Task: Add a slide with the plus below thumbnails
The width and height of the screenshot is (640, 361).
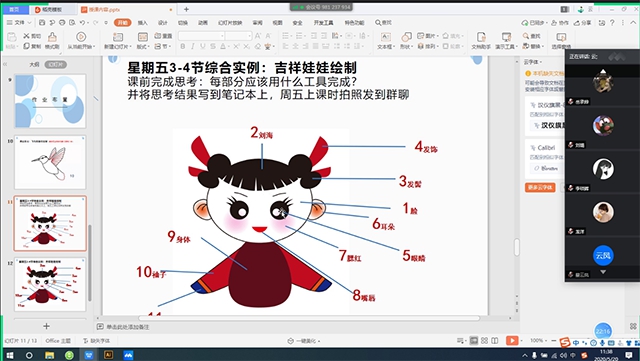Action: point(47,326)
